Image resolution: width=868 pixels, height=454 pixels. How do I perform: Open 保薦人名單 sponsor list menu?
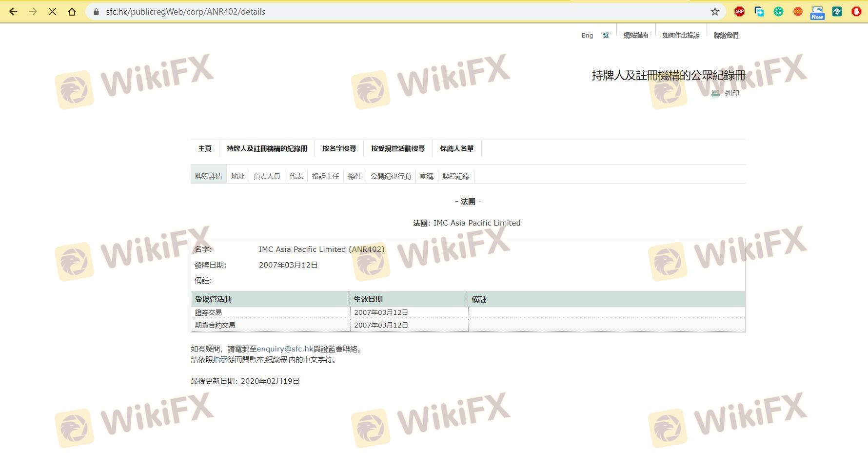[456, 148]
